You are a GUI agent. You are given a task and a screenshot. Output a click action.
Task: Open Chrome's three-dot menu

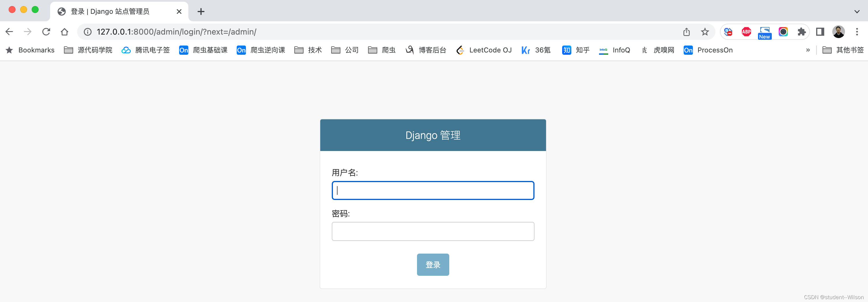click(857, 32)
